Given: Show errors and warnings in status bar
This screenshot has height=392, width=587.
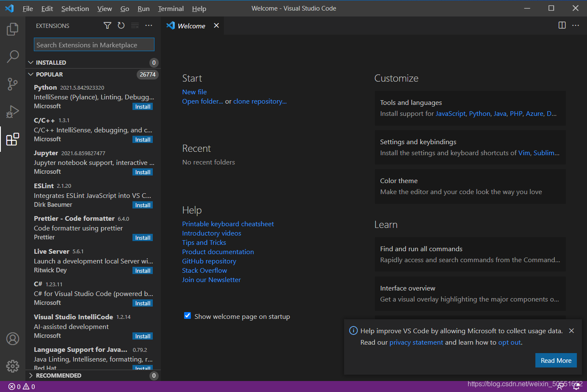Looking at the screenshot, I should (22, 387).
